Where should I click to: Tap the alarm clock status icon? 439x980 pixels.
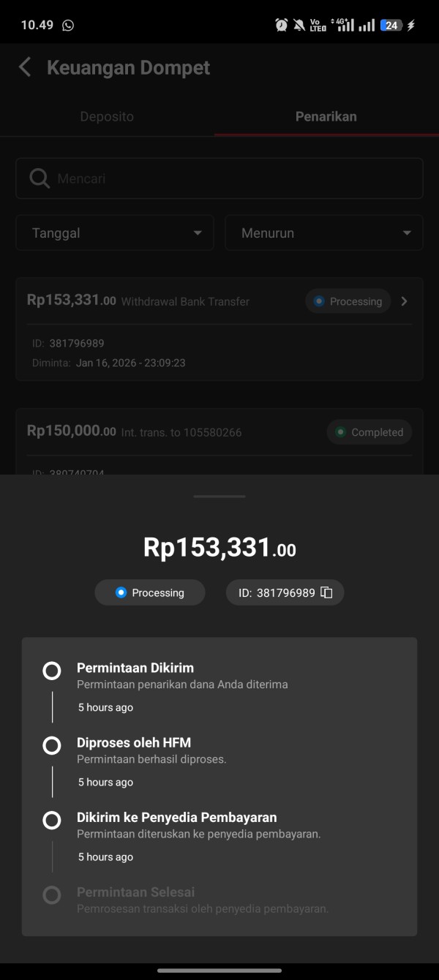click(281, 26)
